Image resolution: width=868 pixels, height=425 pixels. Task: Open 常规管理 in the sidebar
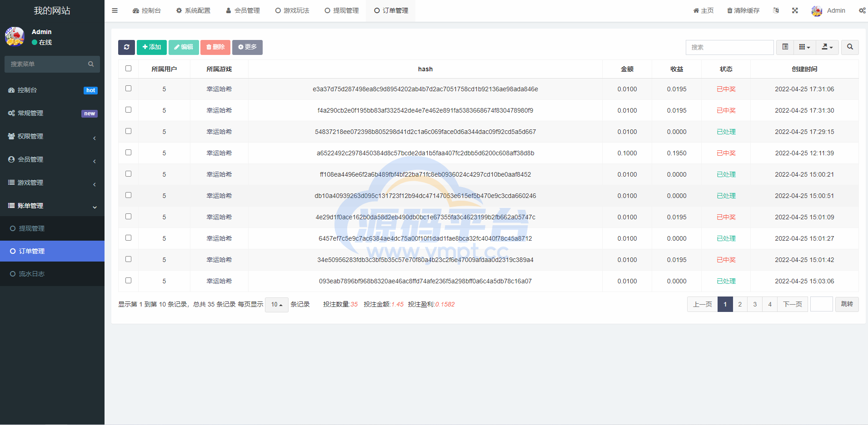click(x=52, y=113)
